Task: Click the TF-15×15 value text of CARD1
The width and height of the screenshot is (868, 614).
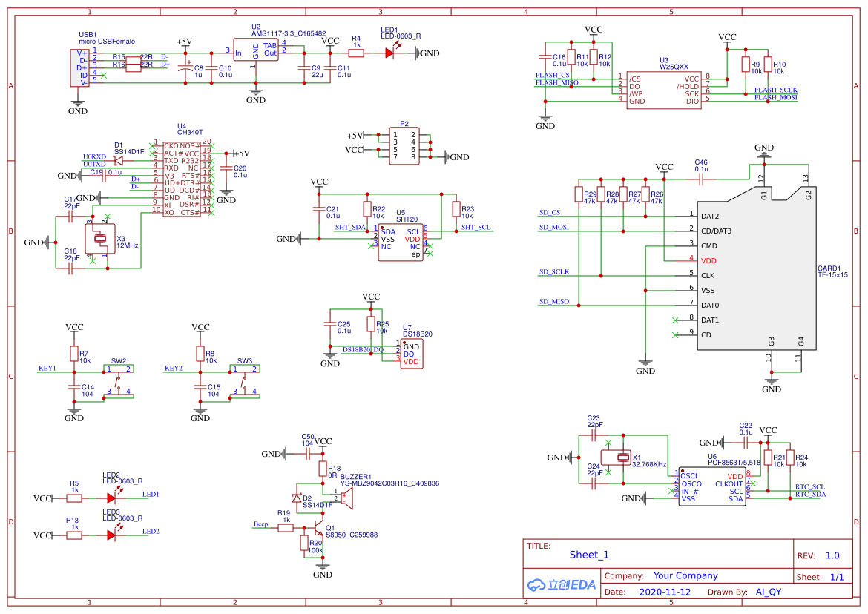Action: point(832,275)
